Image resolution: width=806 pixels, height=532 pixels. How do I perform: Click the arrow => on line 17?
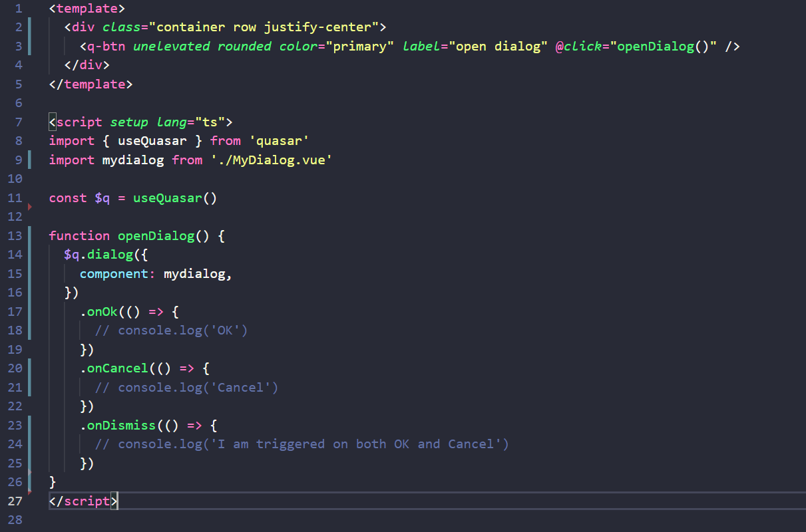[x=156, y=311]
